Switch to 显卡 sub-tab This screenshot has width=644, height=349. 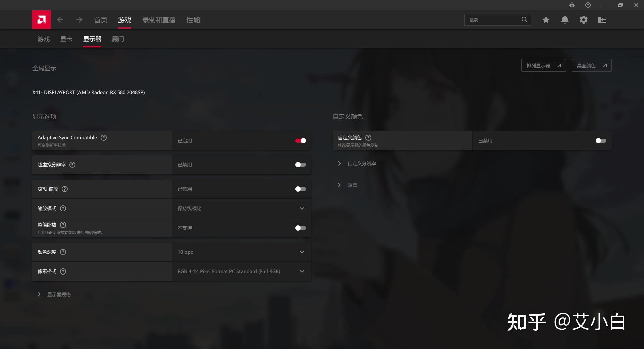(x=66, y=39)
